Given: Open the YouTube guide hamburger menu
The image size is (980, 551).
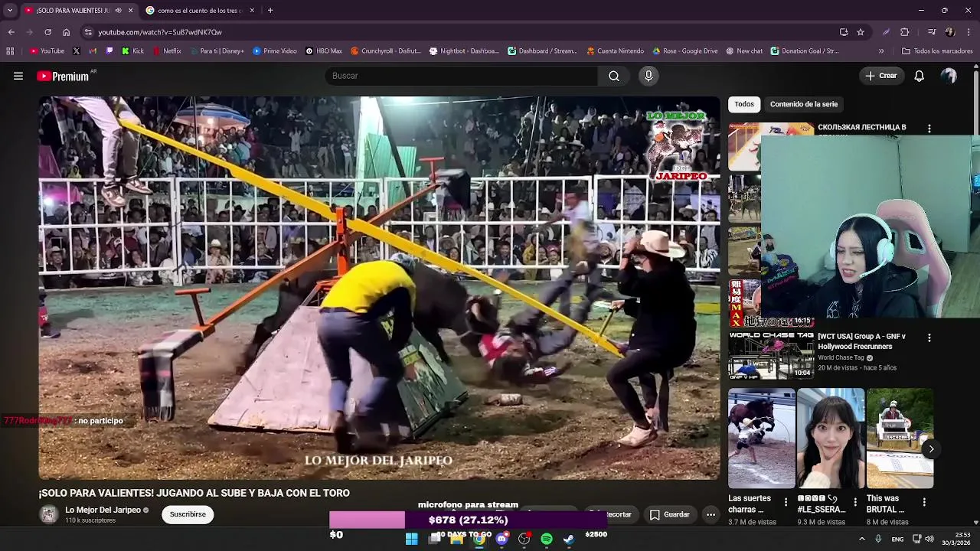Looking at the screenshot, I should (18, 76).
